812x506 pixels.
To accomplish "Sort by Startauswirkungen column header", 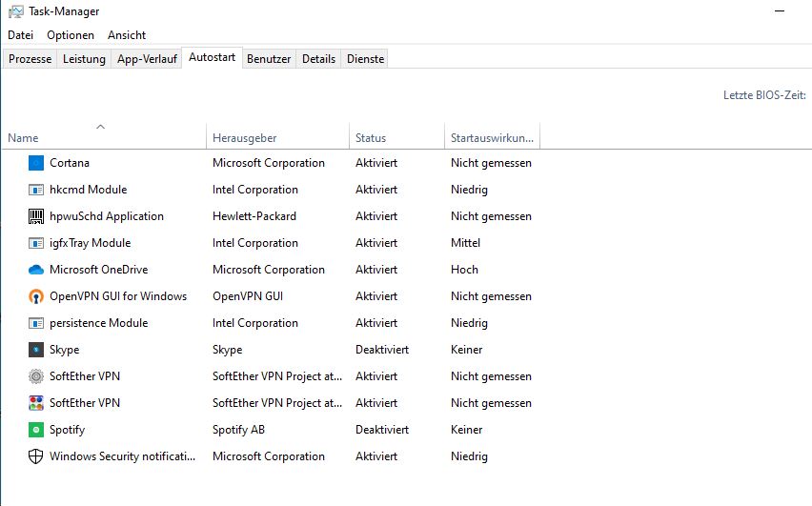I will click(491, 138).
